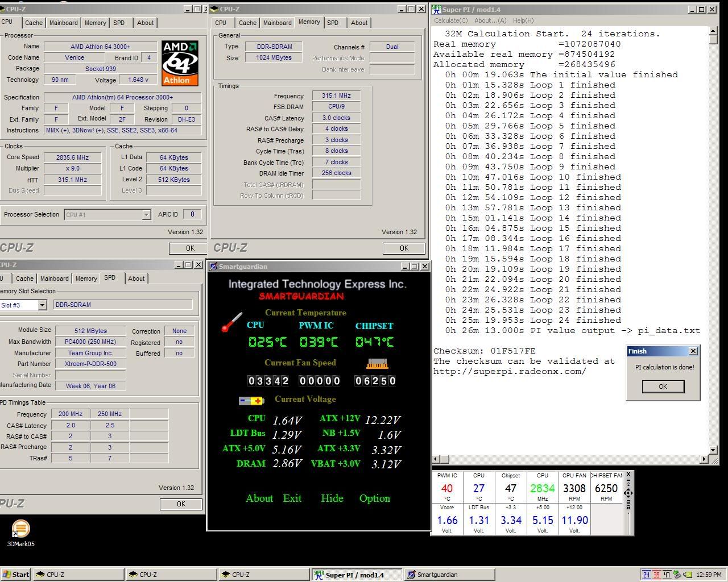
Task: Click the APIC ID field
Action: coord(192,214)
